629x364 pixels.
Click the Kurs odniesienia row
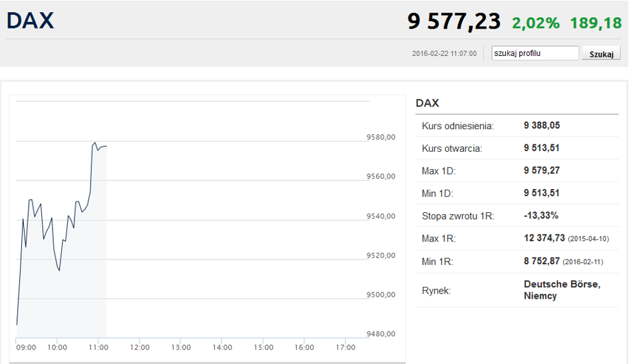point(517,126)
